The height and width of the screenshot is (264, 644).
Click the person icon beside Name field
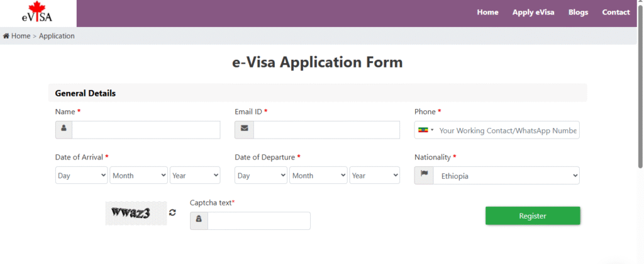64,130
